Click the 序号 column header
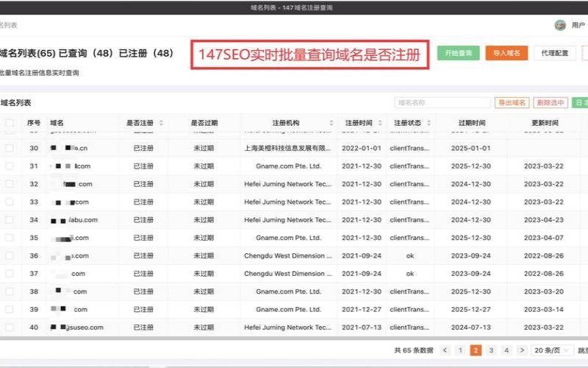The width and height of the screenshot is (588, 368). 34,123
